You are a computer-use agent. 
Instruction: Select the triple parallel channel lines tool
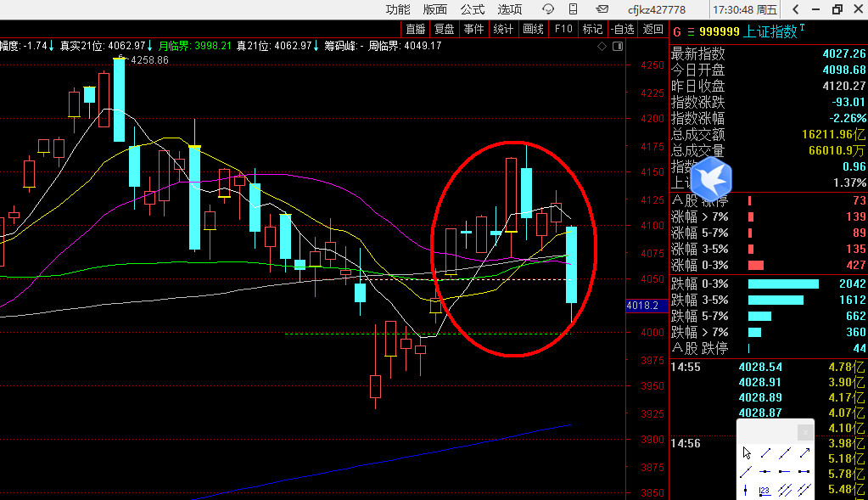[x=785, y=490]
